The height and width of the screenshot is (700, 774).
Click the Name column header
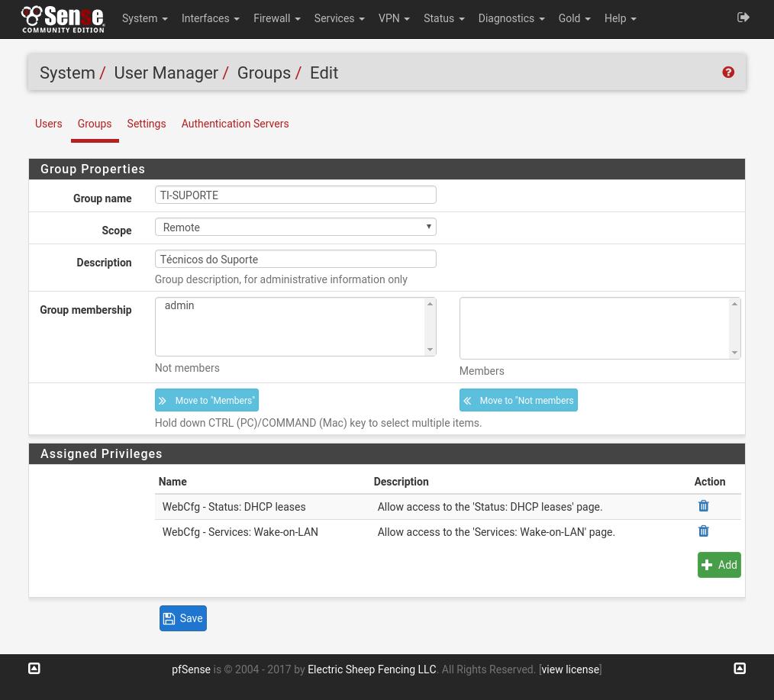pos(173,482)
